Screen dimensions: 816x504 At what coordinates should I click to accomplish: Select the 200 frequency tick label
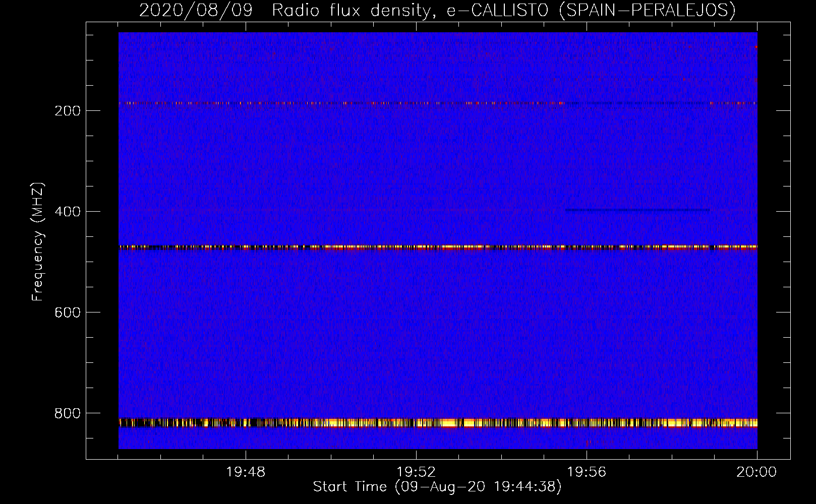(x=68, y=111)
